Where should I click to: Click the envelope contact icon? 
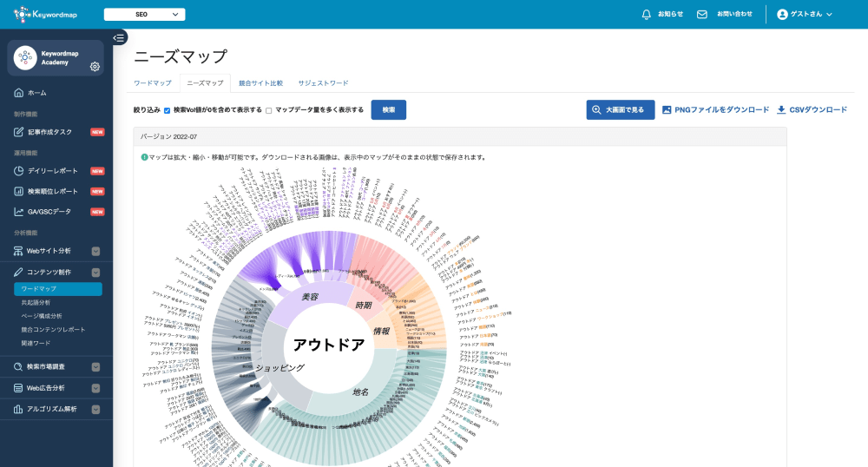(x=702, y=15)
